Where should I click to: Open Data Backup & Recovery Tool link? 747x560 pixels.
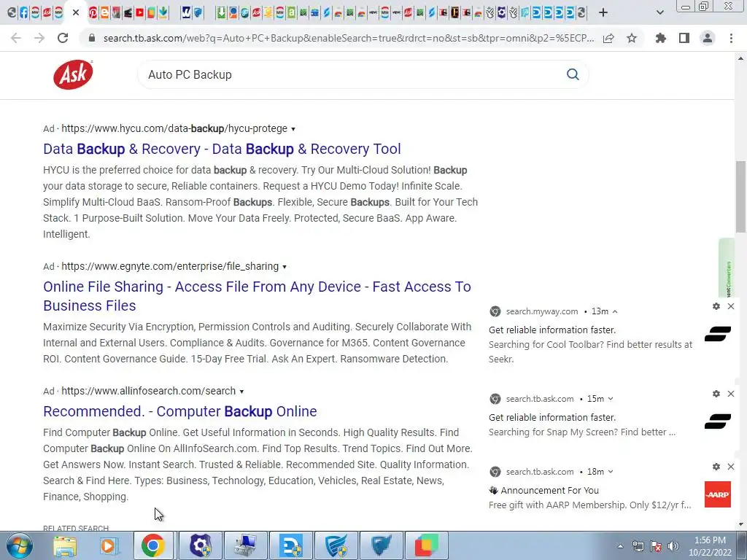(x=222, y=149)
